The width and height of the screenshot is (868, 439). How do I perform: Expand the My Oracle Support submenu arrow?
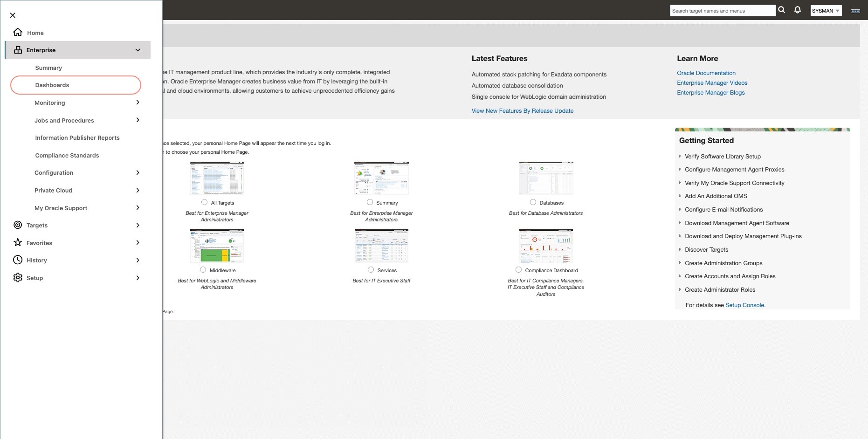click(138, 208)
